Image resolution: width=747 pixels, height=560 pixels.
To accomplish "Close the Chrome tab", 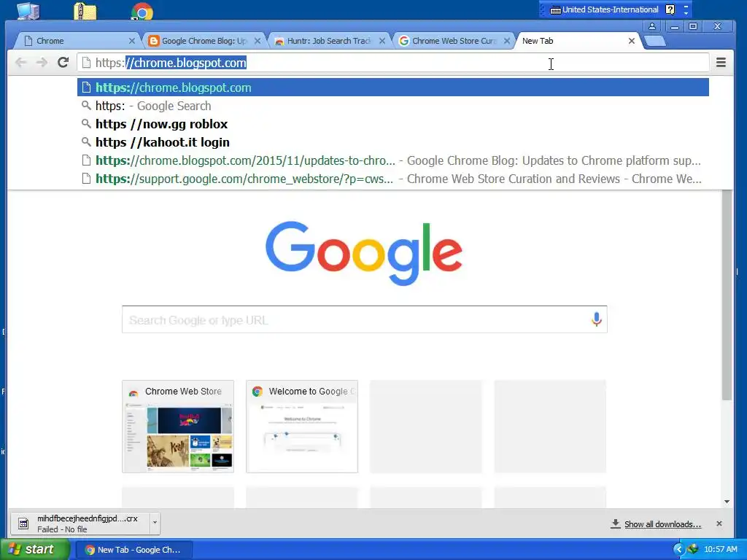I will click(132, 41).
